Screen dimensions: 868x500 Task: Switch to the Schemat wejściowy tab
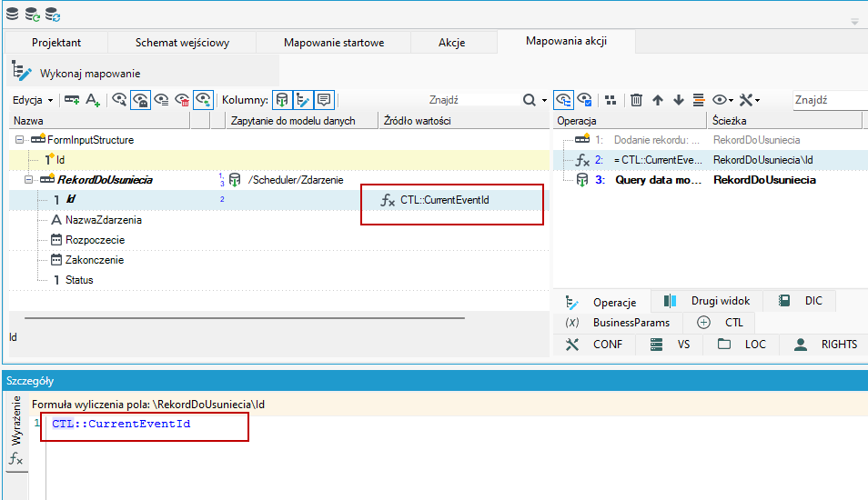point(182,43)
